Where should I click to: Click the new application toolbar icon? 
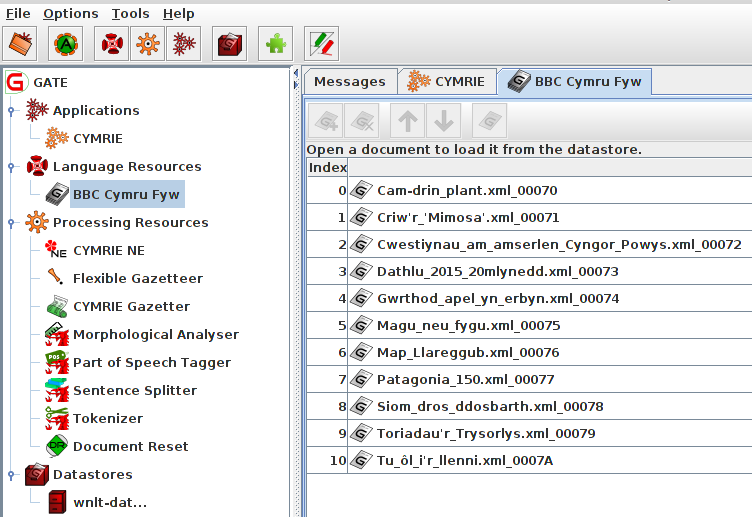[184, 44]
